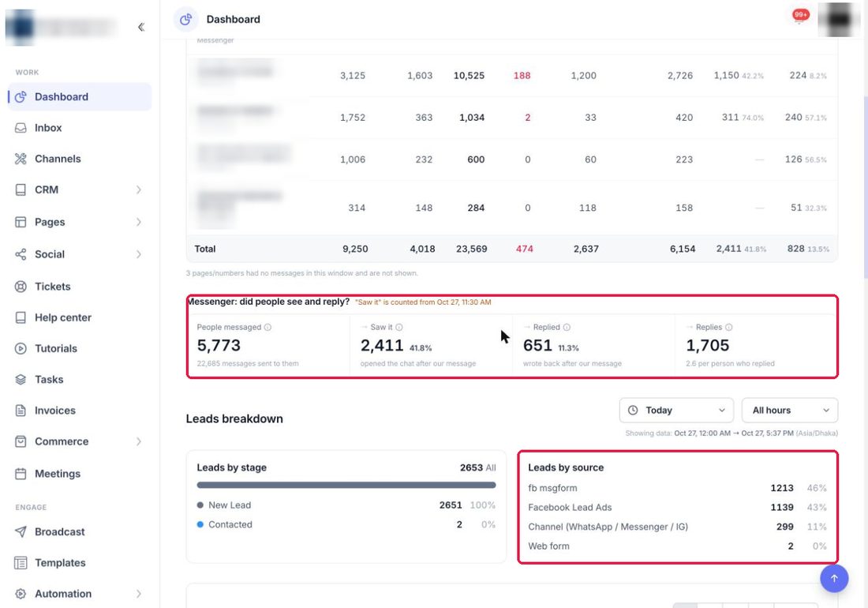Open Invoices in the sidebar
The width and height of the screenshot is (868, 608).
coord(79,411)
